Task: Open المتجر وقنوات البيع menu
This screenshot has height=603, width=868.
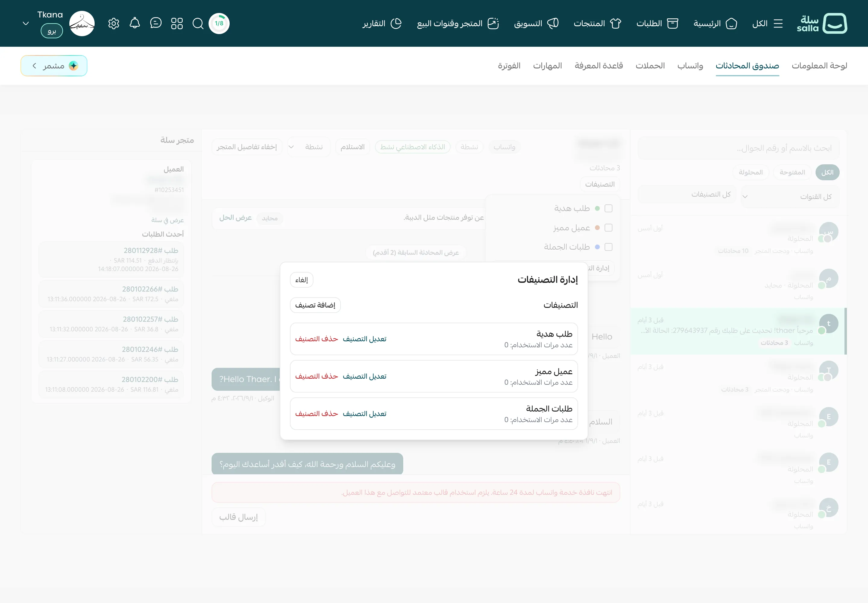Action: 458,24
